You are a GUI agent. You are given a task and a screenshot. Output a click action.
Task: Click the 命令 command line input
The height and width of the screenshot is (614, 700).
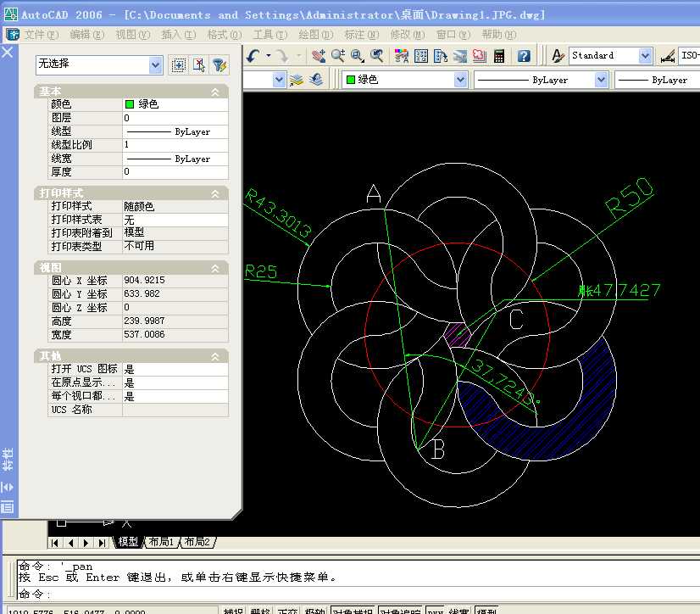[357, 594]
